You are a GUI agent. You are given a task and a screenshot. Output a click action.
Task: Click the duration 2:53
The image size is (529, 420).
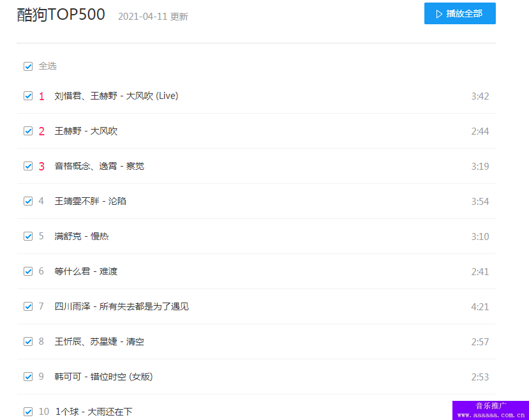coord(480,377)
